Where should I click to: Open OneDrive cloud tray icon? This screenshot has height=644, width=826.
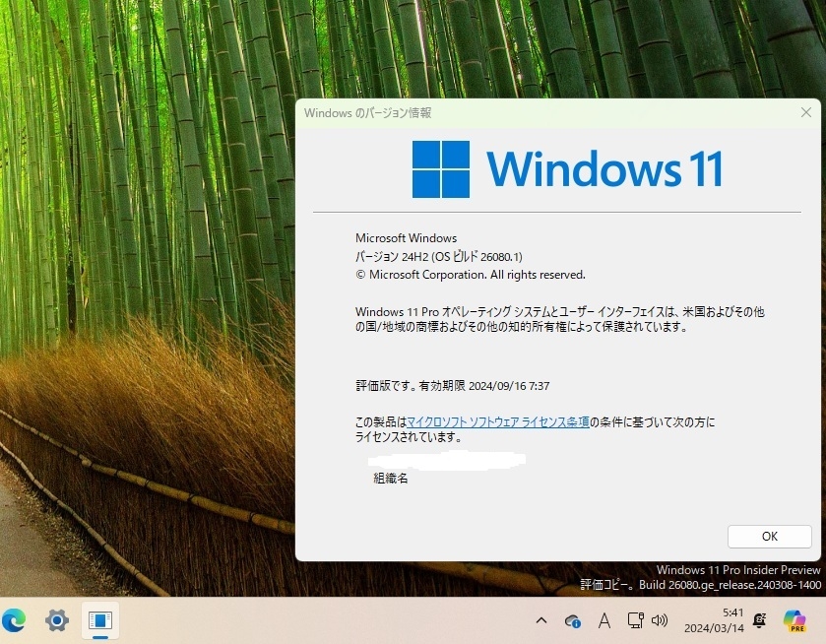pos(573,621)
